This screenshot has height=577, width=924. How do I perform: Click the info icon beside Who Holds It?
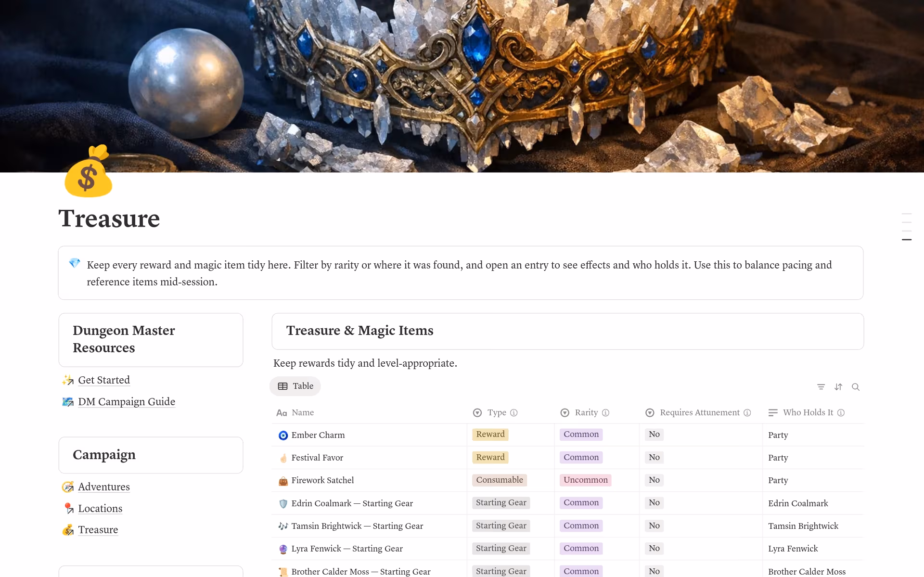[841, 412]
